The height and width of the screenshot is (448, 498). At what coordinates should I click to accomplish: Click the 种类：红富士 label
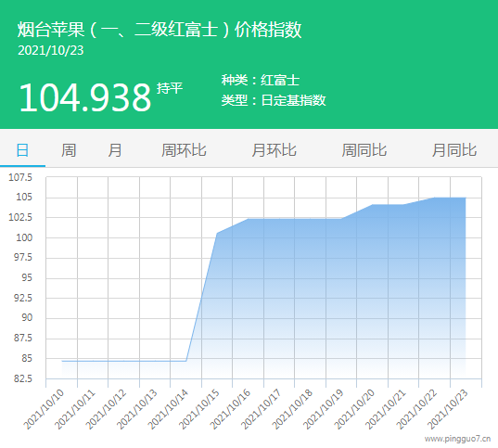[261, 80]
